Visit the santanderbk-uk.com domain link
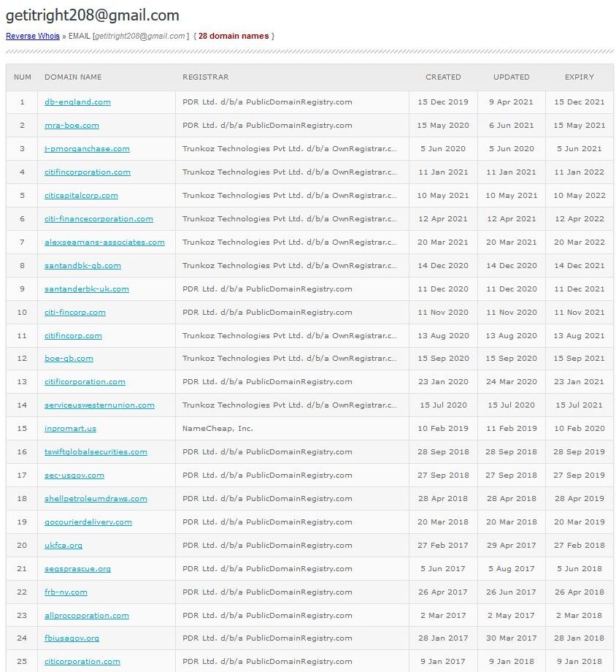The image size is (616, 672). tap(87, 289)
